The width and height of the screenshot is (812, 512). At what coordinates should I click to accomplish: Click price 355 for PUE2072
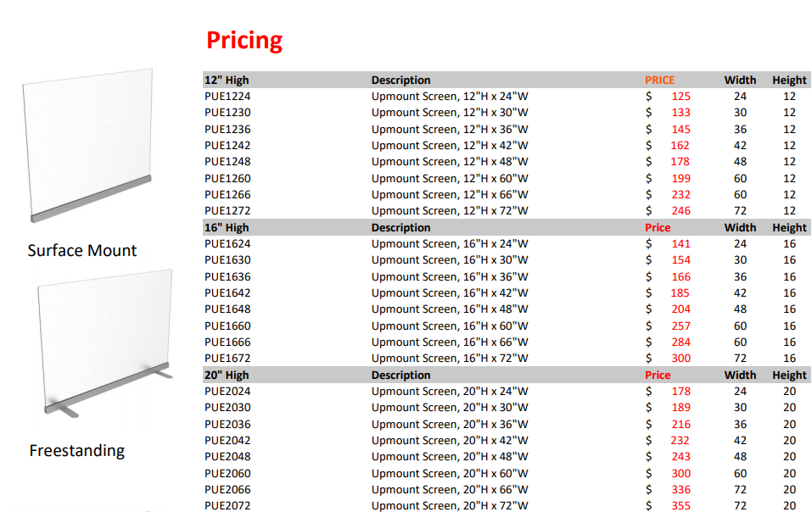pos(681,506)
